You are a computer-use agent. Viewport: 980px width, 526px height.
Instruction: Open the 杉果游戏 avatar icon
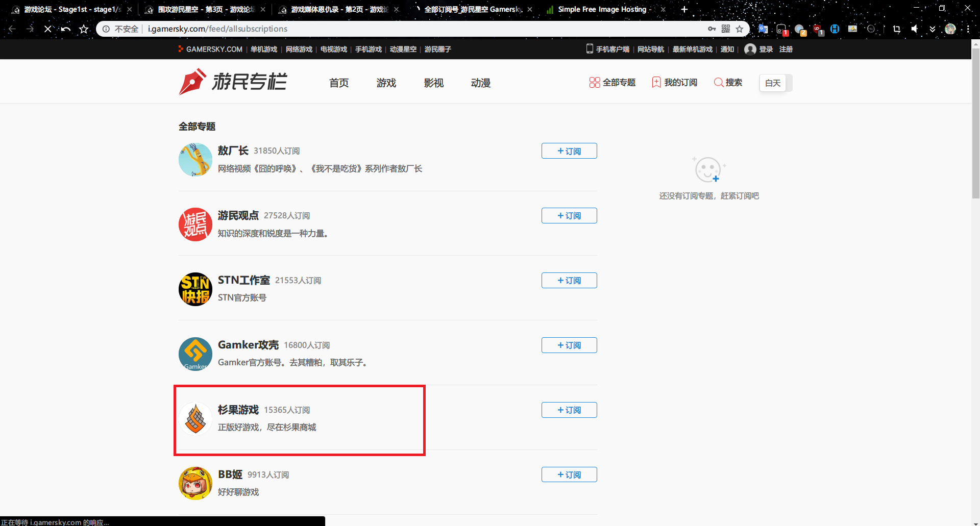pyautogui.click(x=195, y=419)
